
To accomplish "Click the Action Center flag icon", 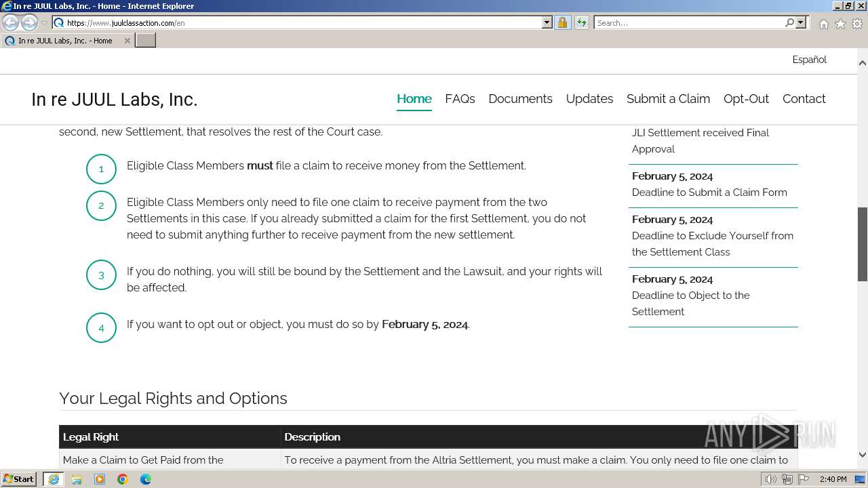I will point(804,479).
